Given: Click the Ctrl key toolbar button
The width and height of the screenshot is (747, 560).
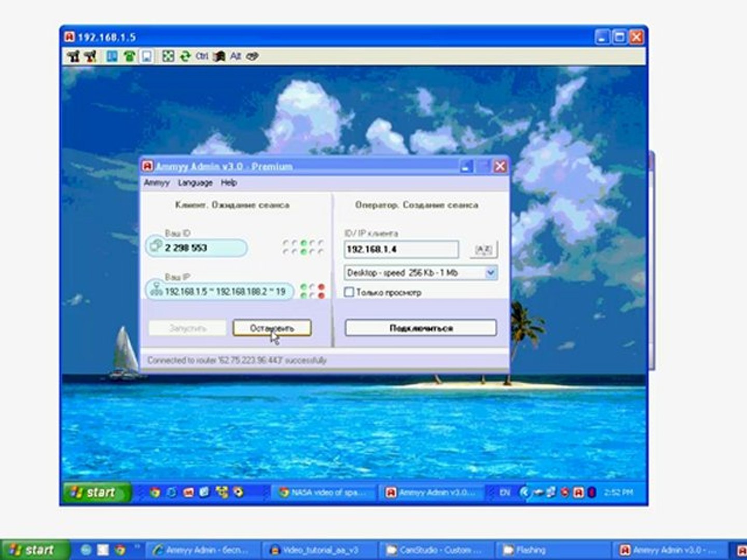Looking at the screenshot, I should pos(202,56).
